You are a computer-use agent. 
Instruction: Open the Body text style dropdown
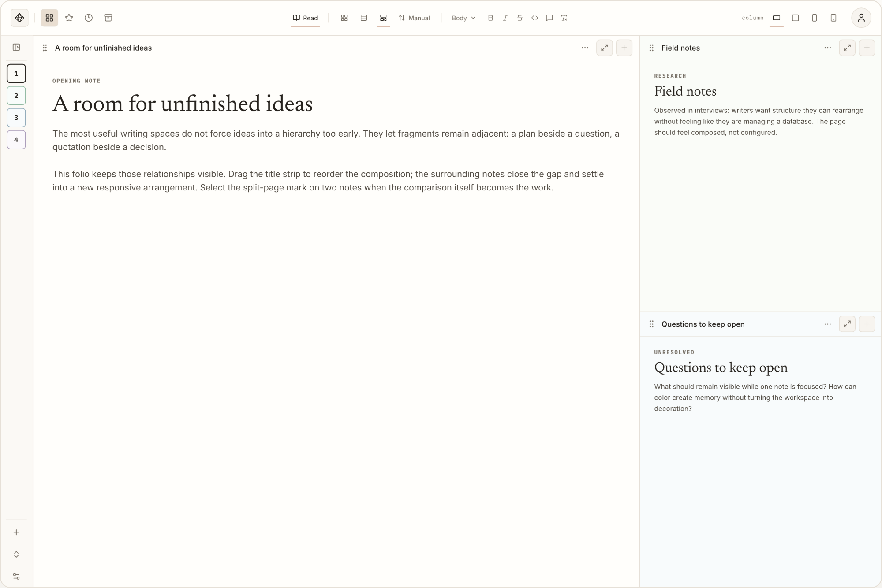463,18
